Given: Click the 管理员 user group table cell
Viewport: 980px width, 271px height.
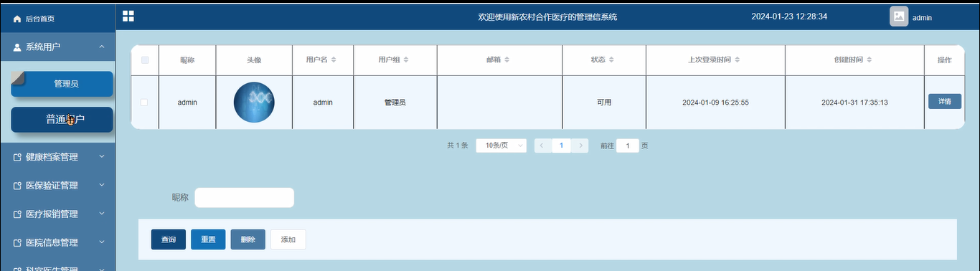Looking at the screenshot, I should (x=395, y=103).
